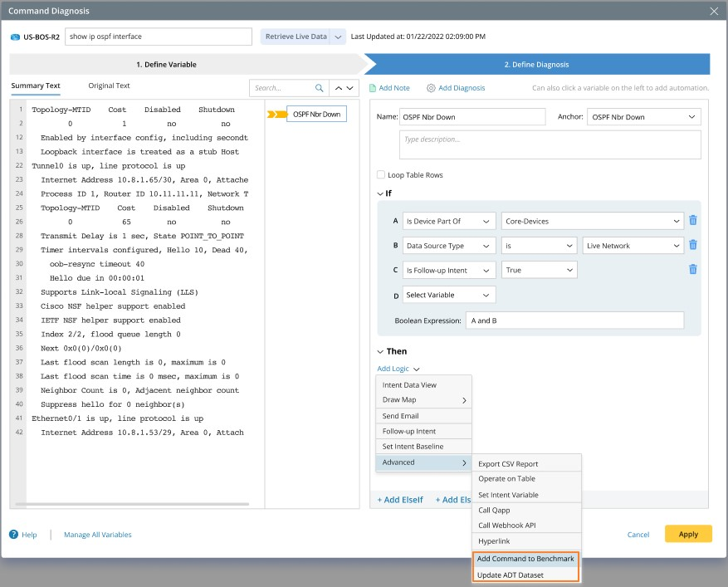728x587 pixels.
Task: Click the Boolean Expression input field
Action: coord(575,320)
